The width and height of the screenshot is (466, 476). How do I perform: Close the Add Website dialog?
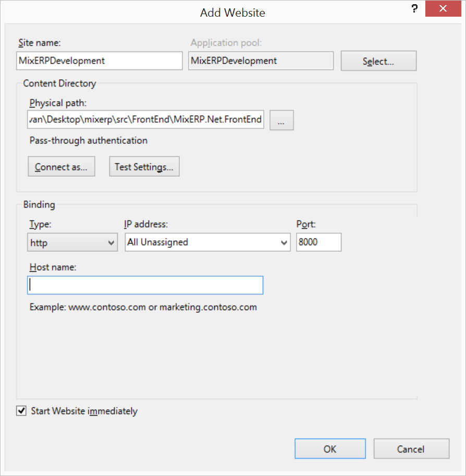coord(443,8)
